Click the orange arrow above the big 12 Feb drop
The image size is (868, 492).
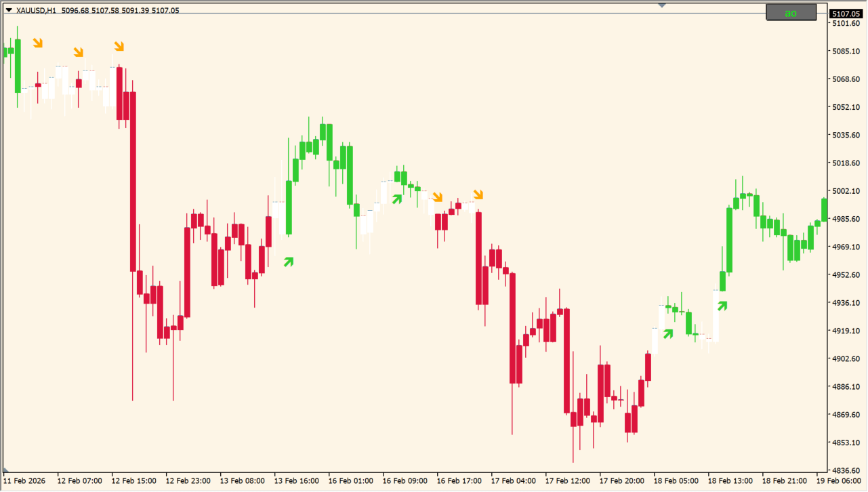(119, 46)
